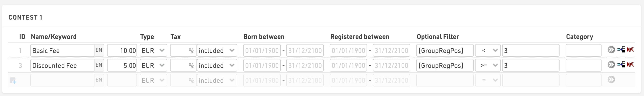The width and height of the screenshot is (644, 96).
Task: Click copy fee icon in Basic Fee row
Action: point(621,50)
